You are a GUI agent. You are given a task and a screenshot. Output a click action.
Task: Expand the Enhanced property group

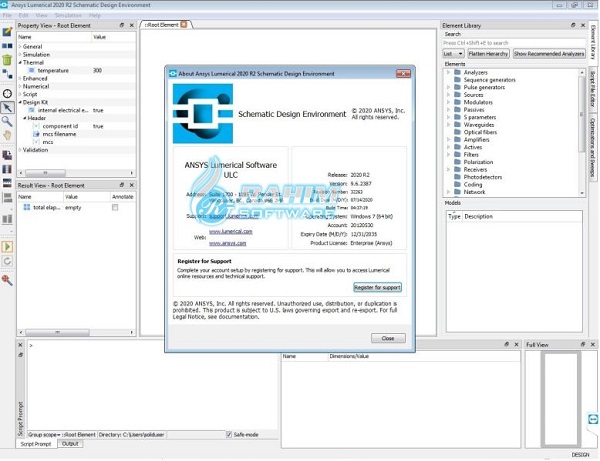20,78
